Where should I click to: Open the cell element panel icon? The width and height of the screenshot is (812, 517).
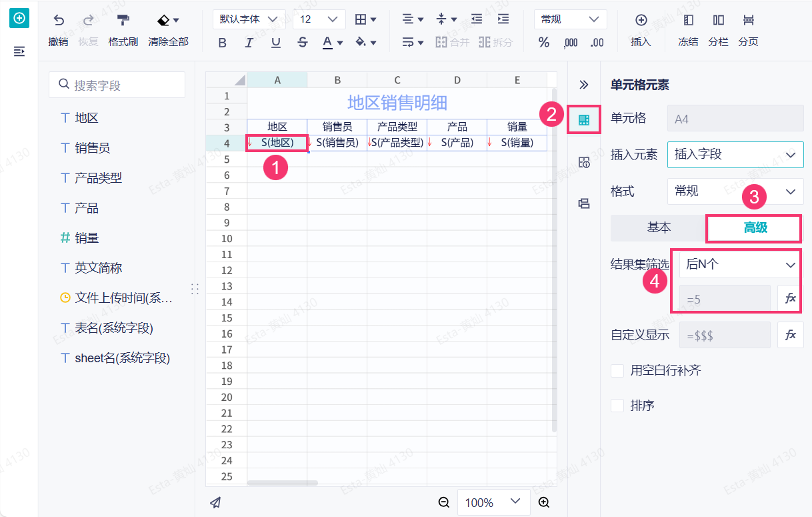click(x=584, y=120)
